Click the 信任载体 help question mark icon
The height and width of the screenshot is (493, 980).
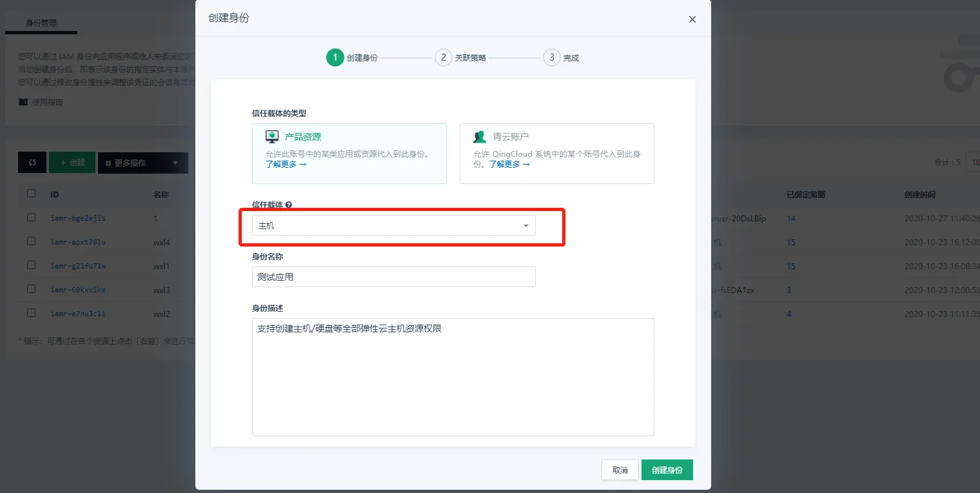tap(289, 205)
